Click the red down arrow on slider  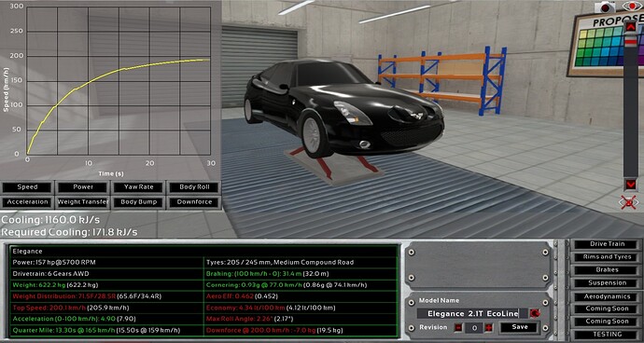coord(630,185)
